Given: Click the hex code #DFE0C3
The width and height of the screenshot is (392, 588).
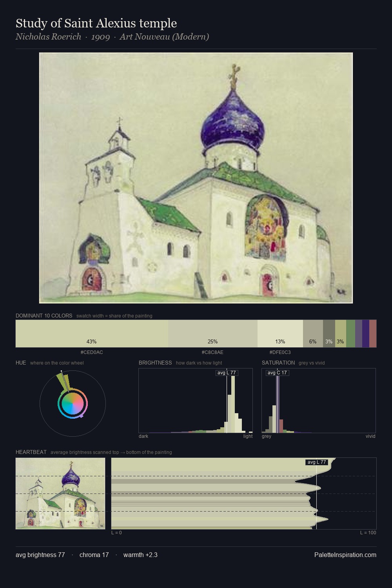Looking at the screenshot, I should 280,352.
